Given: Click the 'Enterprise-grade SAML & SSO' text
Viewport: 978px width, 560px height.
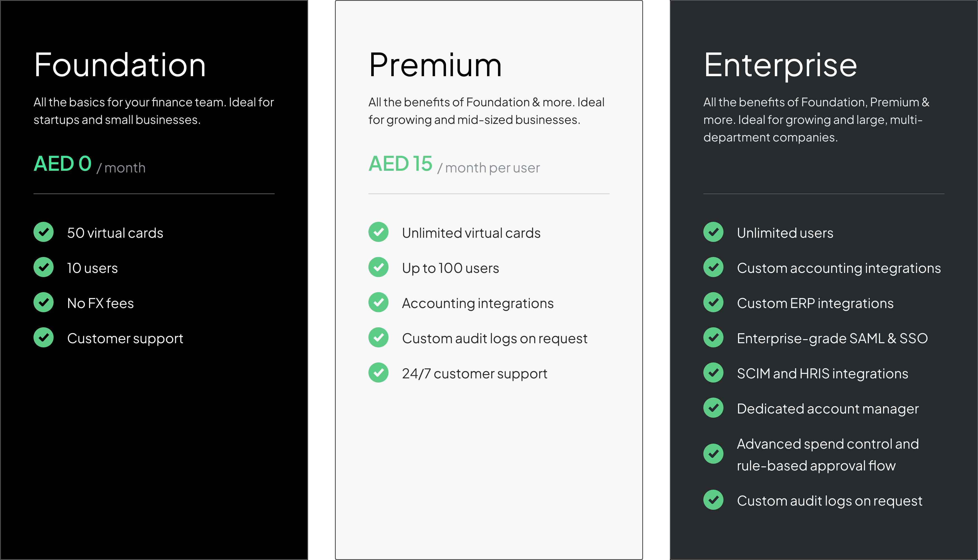Looking at the screenshot, I should pos(833,339).
